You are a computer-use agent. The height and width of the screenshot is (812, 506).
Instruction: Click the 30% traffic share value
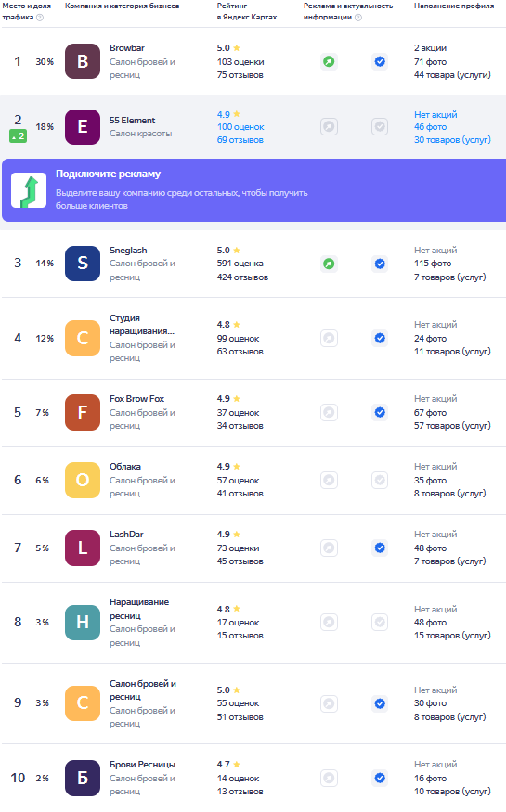click(45, 61)
